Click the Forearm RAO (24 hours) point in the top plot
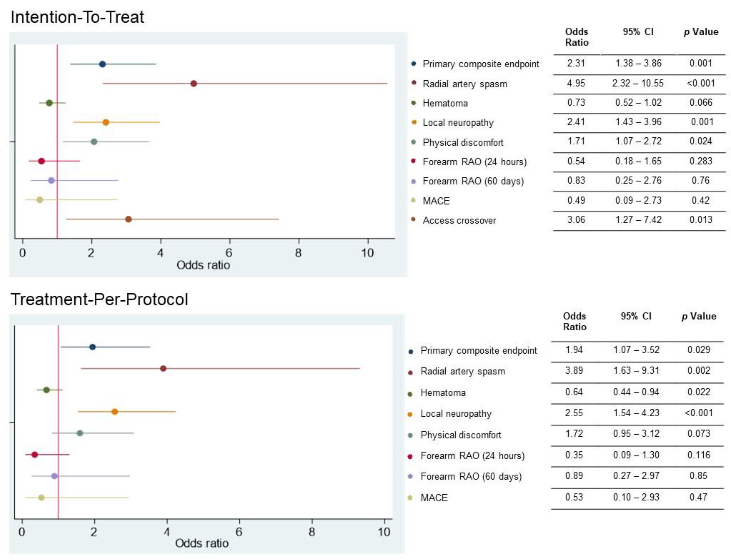The height and width of the screenshot is (560, 731). pyautogui.click(x=42, y=161)
